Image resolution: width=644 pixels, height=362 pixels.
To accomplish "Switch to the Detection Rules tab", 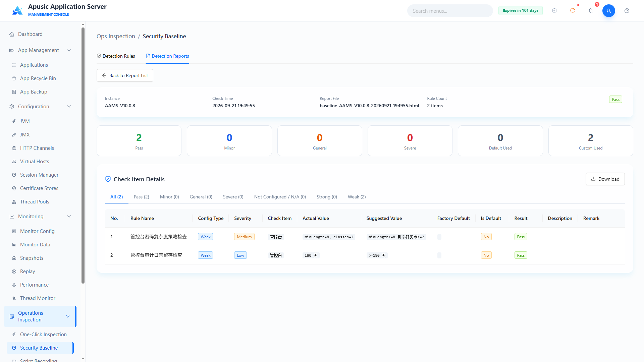I will (116, 56).
